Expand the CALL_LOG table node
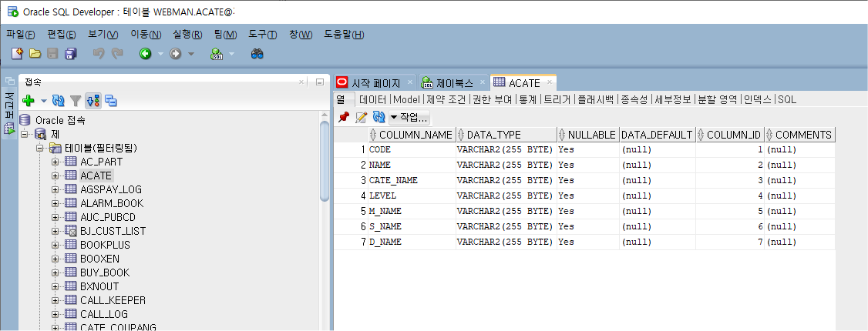 pos(55,314)
